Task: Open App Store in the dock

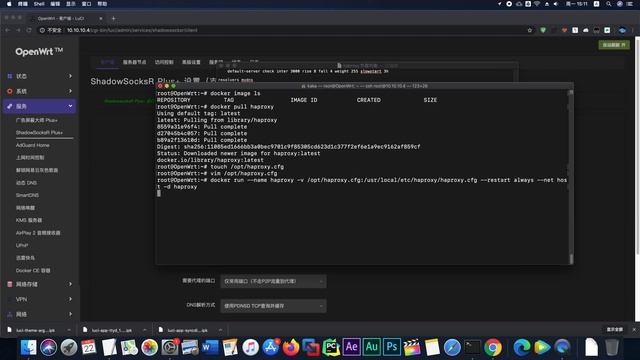Action: point(271,348)
